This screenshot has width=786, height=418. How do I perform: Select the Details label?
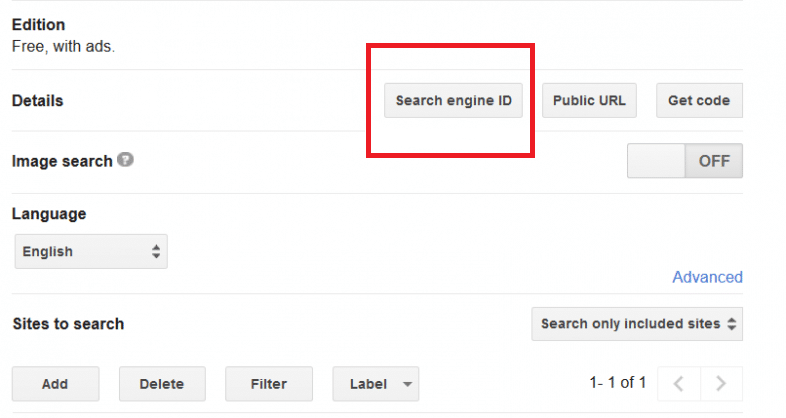pyautogui.click(x=37, y=101)
